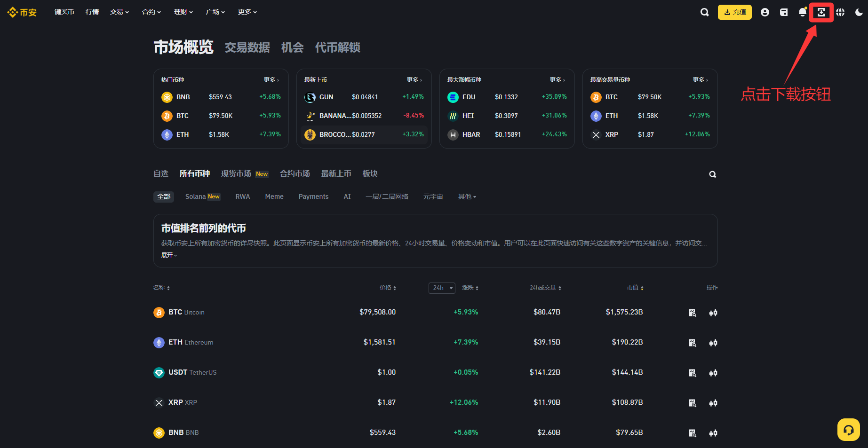Click 更多 link in 最大涨幅币种 card

click(x=557, y=80)
